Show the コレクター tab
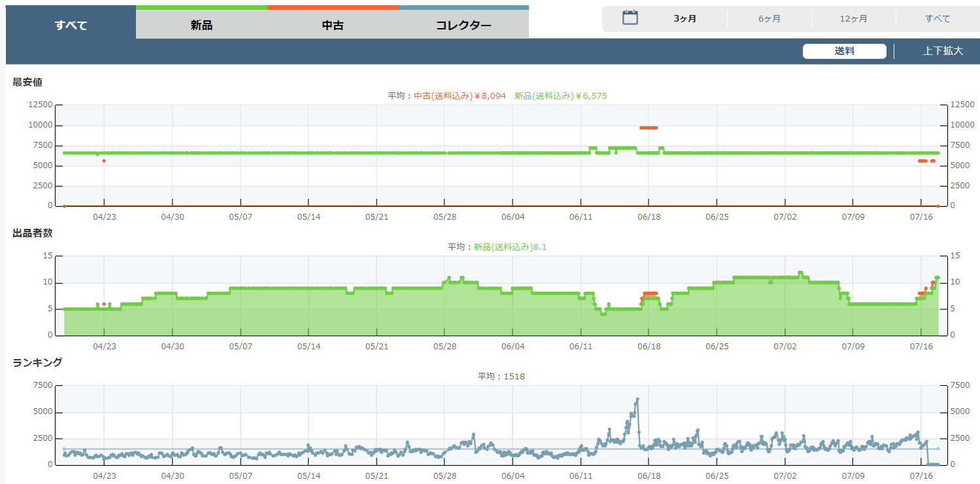The image size is (980, 484). (x=464, y=26)
